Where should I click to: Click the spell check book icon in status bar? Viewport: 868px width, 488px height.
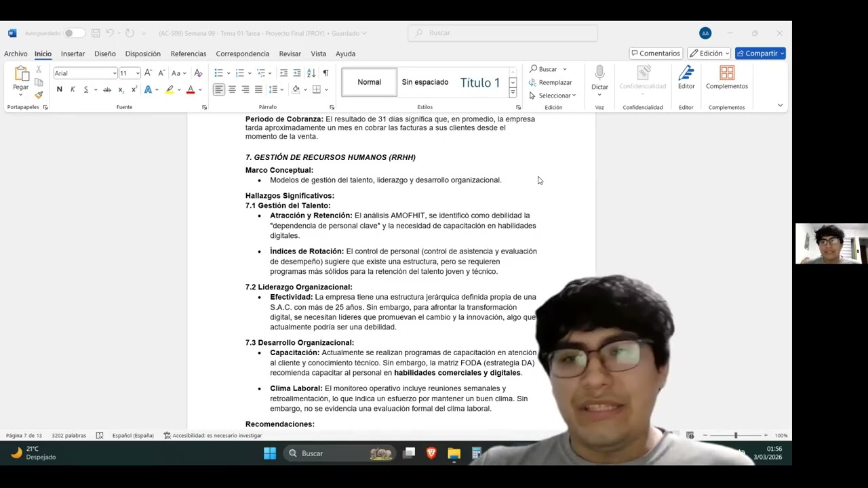[x=100, y=436]
